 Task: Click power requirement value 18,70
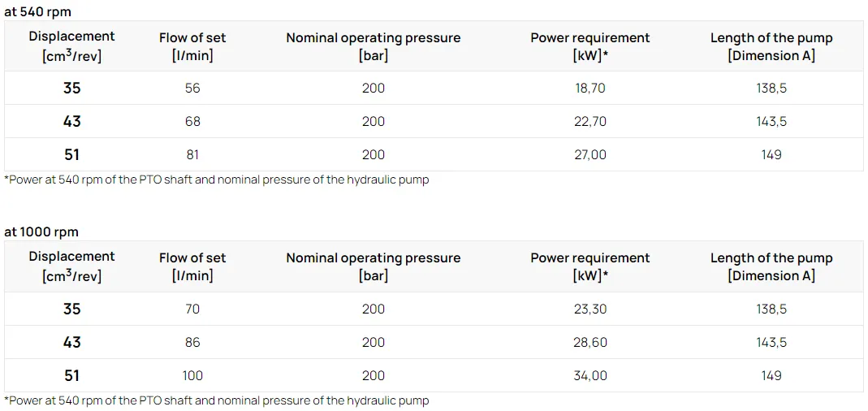(590, 88)
